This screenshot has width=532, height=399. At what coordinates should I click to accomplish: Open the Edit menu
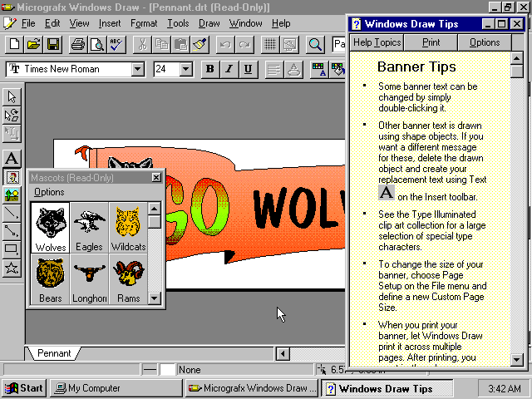pyautogui.click(x=52, y=23)
